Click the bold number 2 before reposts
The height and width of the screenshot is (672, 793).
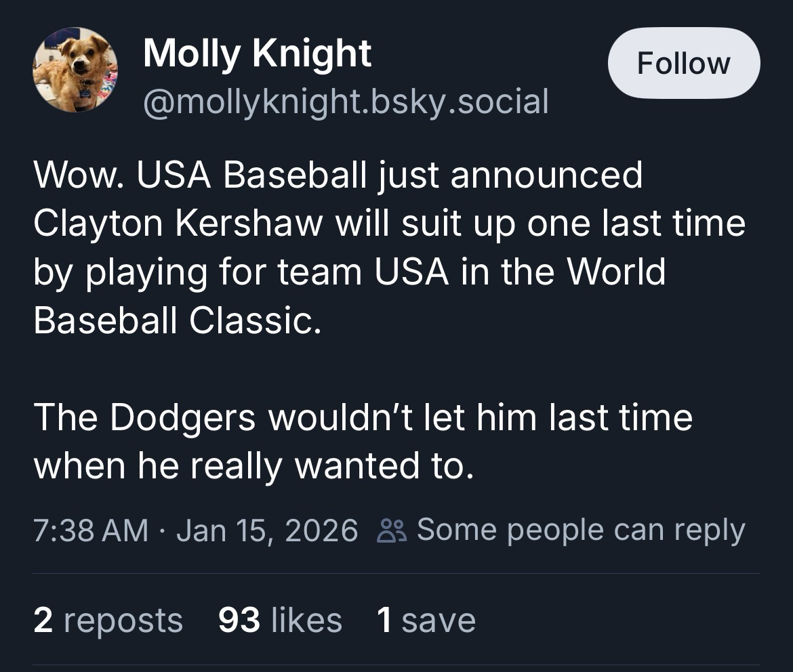(43, 621)
